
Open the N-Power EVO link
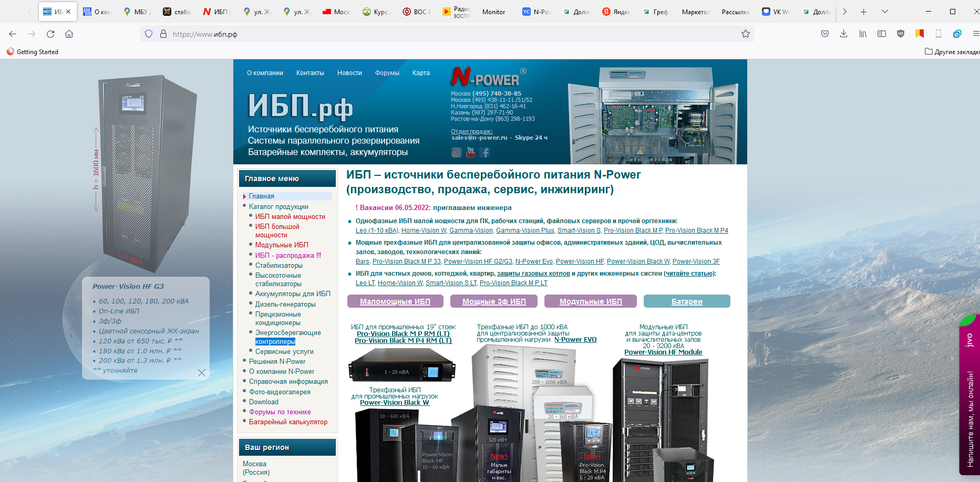click(x=575, y=340)
